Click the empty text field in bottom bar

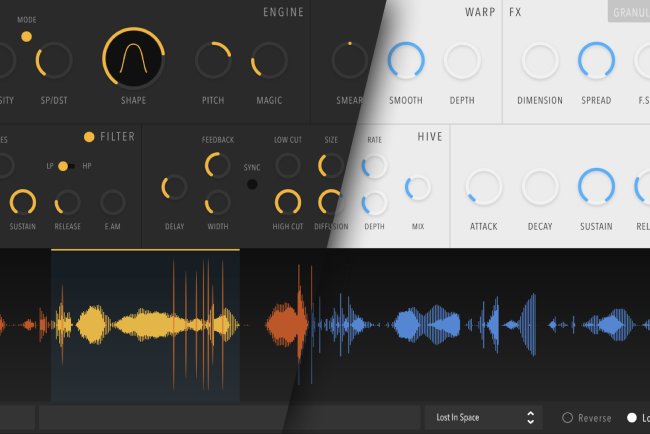tap(230, 417)
